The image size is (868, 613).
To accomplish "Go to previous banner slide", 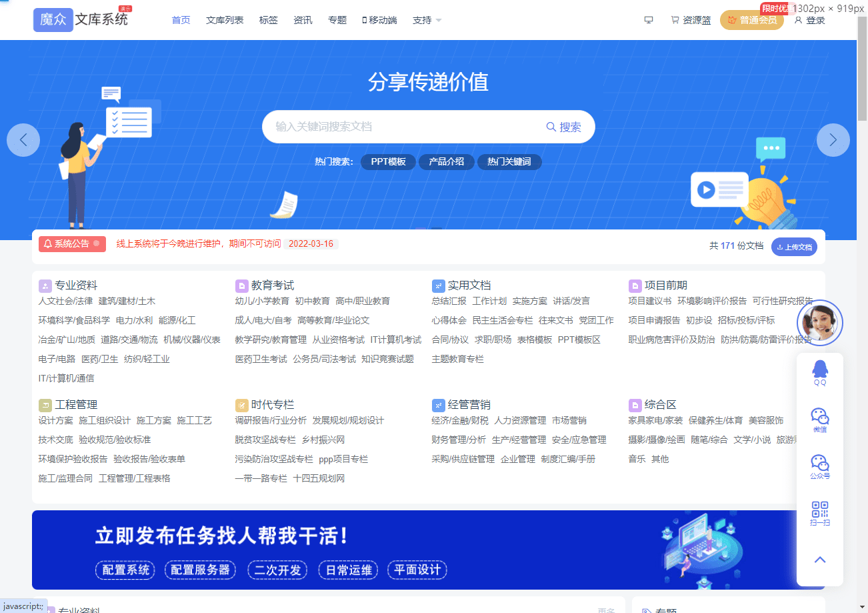I will 23,140.
